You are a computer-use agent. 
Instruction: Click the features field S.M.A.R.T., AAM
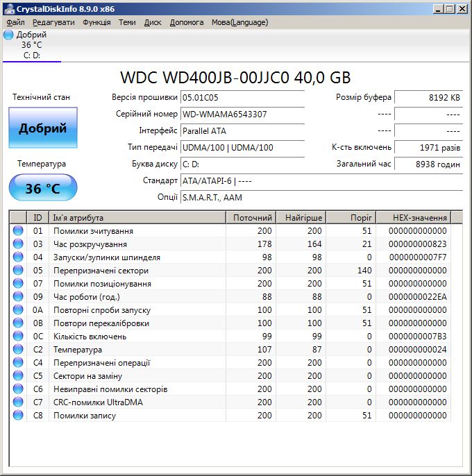click(x=321, y=198)
